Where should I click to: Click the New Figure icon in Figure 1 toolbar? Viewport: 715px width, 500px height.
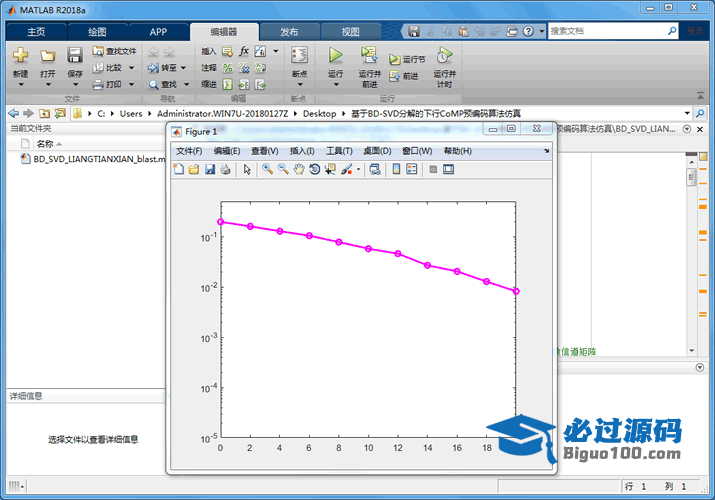point(179,170)
